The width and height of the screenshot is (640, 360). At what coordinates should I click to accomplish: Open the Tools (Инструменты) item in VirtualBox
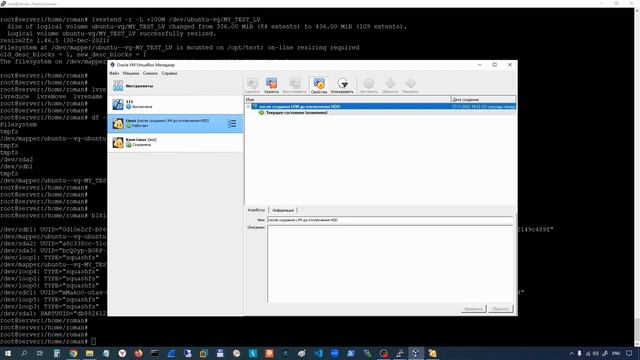point(176,86)
